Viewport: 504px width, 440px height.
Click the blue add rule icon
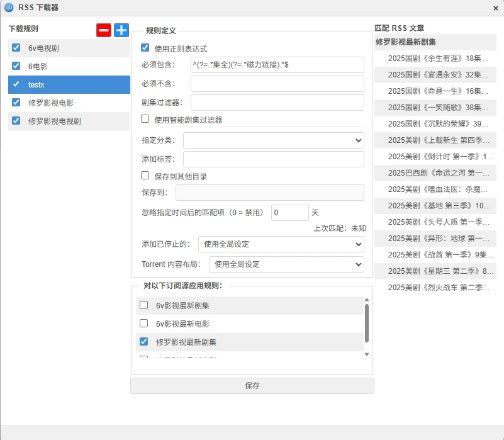point(121,30)
